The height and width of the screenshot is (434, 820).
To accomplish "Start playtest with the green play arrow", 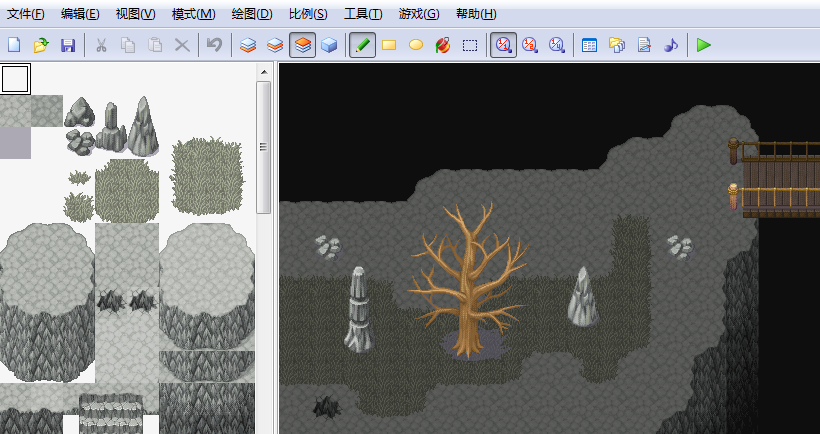I will pos(703,45).
